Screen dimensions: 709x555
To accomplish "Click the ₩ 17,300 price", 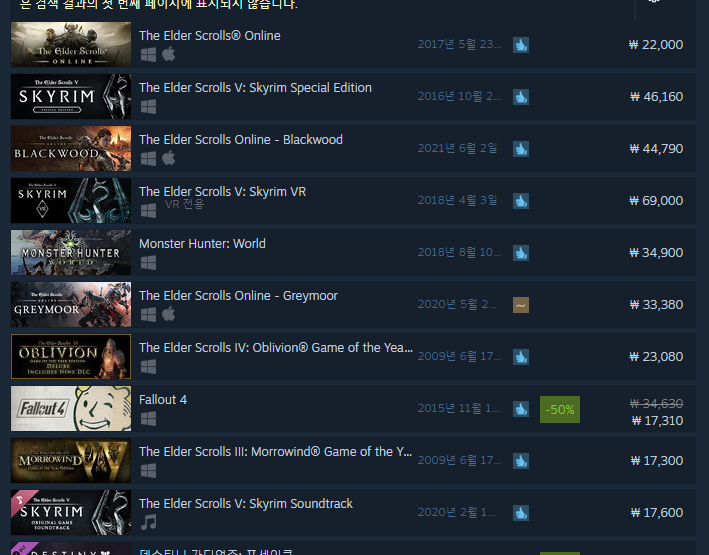I will coord(657,461).
